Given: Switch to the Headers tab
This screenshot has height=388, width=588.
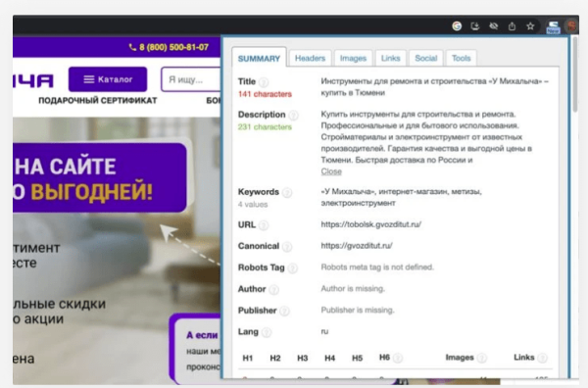Looking at the screenshot, I should tap(310, 58).
